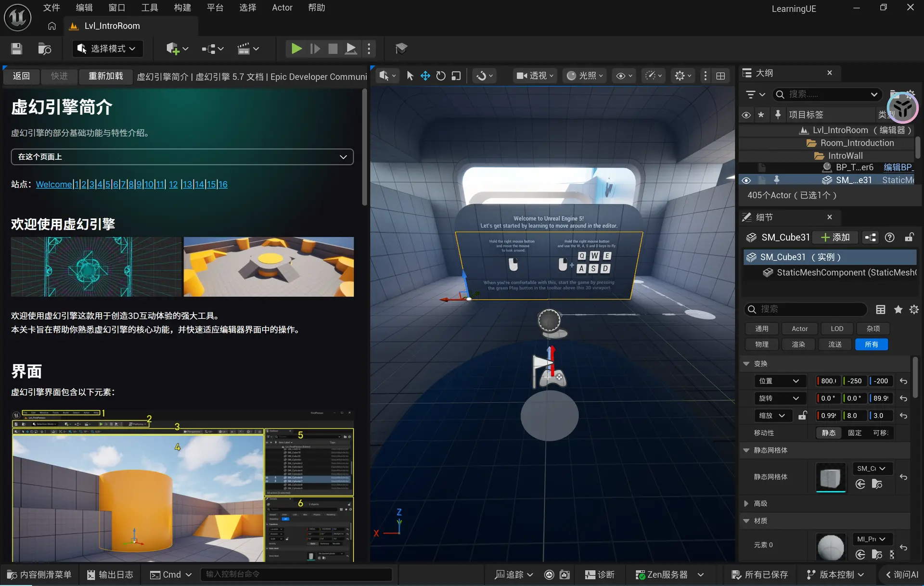Open the 光照 view mode dropdown
Viewport: 924px width, 586px height.
pos(585,76)
